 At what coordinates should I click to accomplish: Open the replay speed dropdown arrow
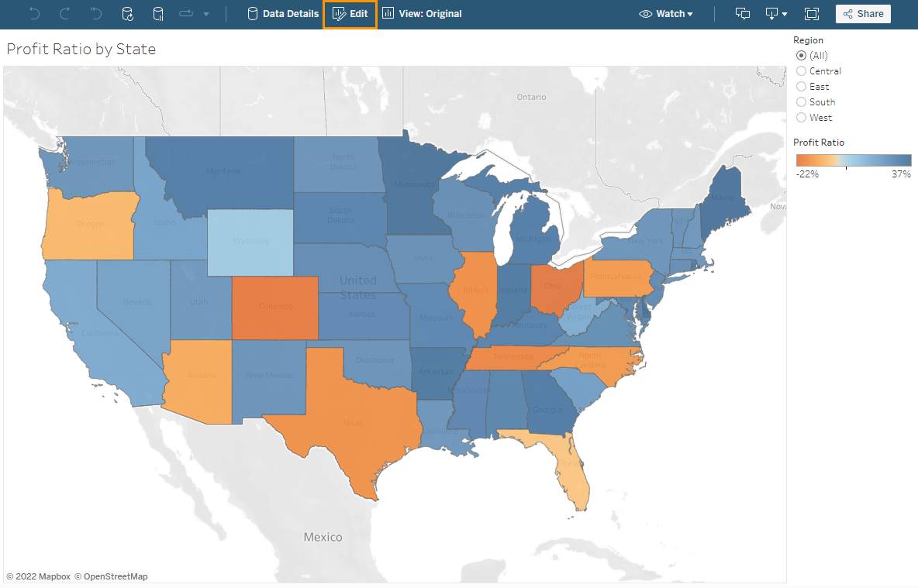pyautogui.click(x=206, y=14)
